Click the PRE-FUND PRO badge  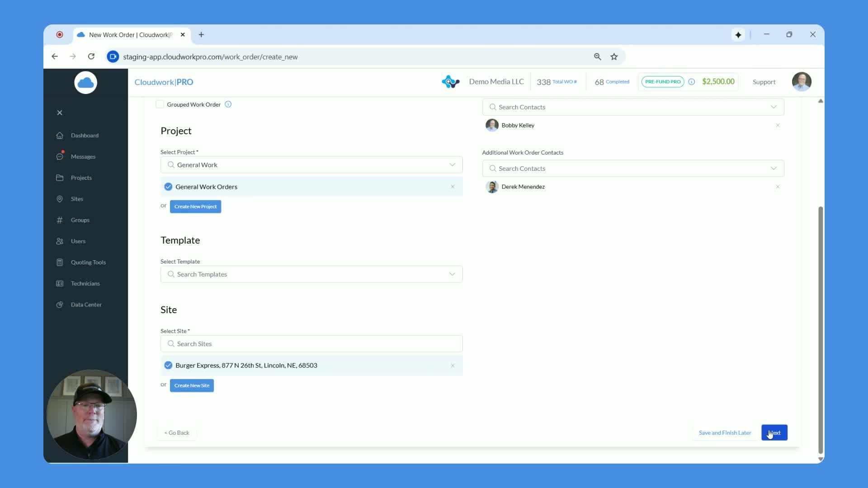[x=662, y=82]
